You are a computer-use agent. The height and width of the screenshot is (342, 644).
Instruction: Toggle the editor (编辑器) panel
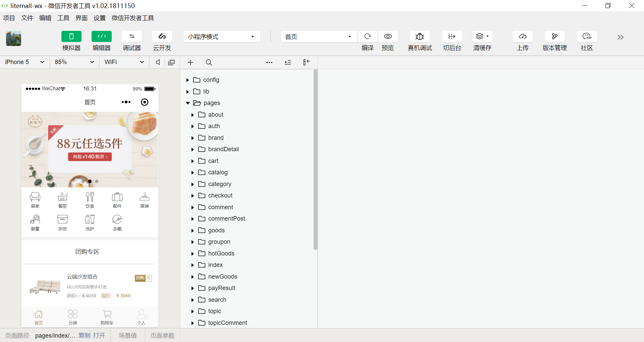click(x=102, y=37)
